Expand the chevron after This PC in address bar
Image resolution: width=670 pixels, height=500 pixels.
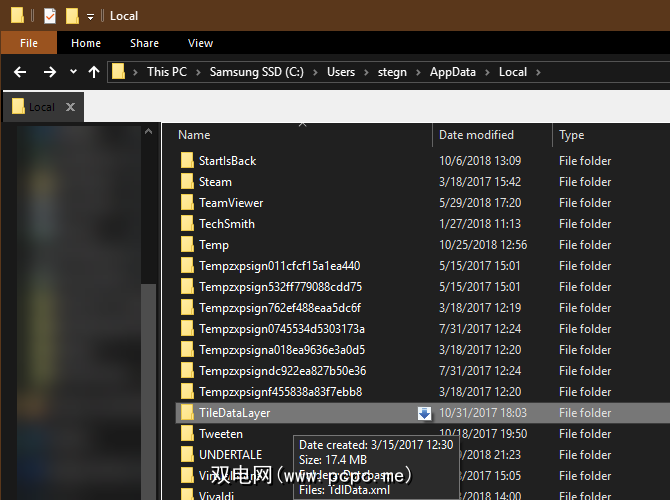(x=201, y=72)
